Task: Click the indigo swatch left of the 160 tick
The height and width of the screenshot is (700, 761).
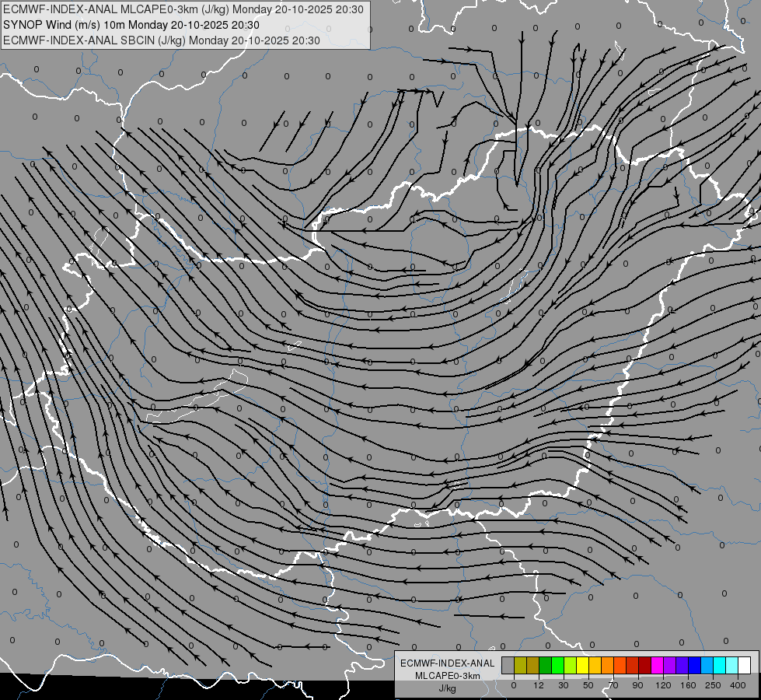Action: [682, 665]
